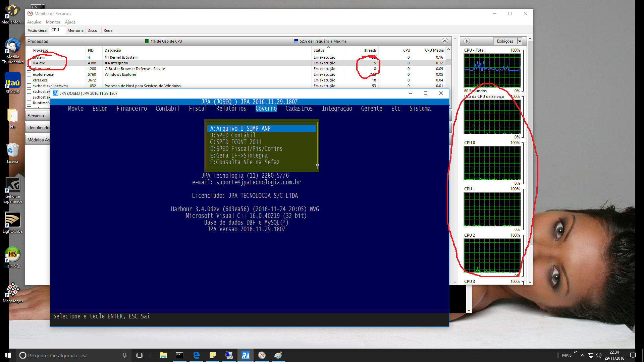Screen dimensions: 644x362
Task: Open Microsoft Edge from the taskbar
Action: point(196,355)
